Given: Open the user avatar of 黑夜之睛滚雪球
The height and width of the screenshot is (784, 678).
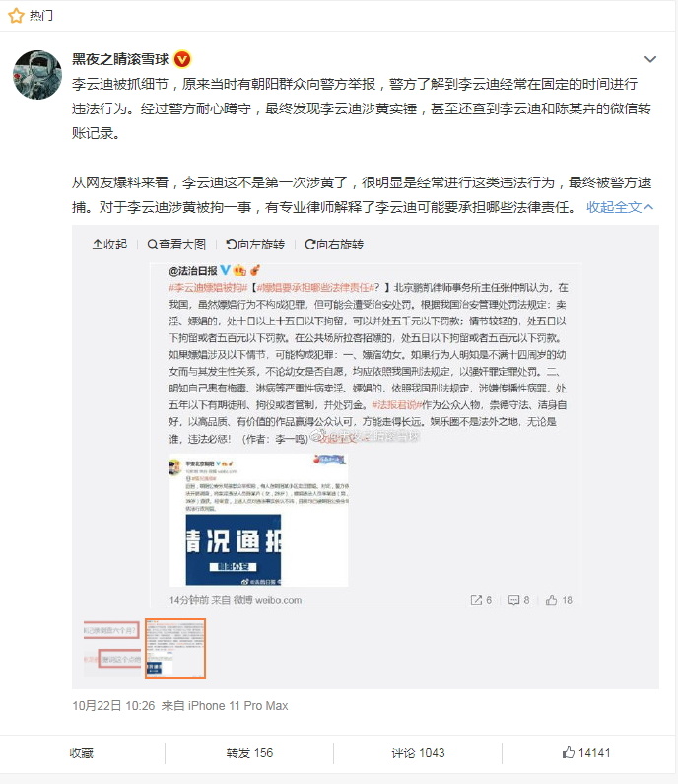Looking at the screenshot, I should [x=37, y=75].
